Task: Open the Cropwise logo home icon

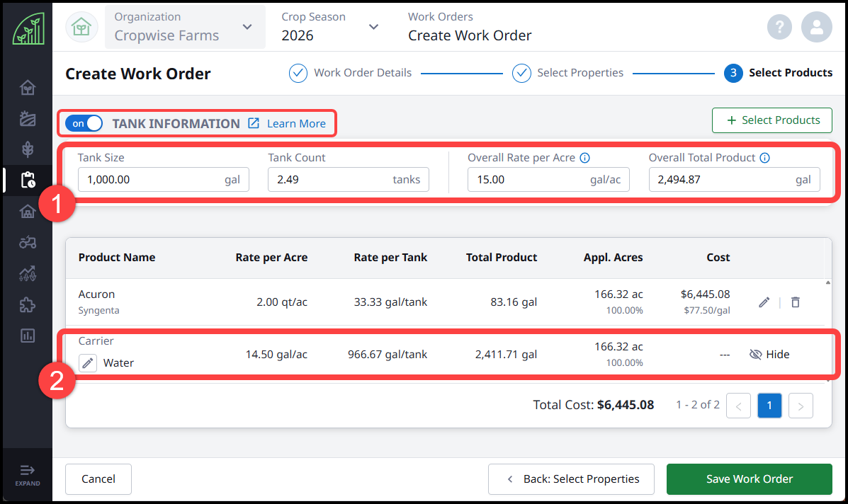Action: 28,28
